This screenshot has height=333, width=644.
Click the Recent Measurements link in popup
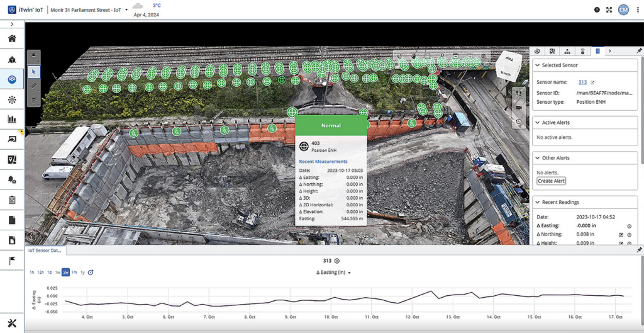(x=323, y=162)
